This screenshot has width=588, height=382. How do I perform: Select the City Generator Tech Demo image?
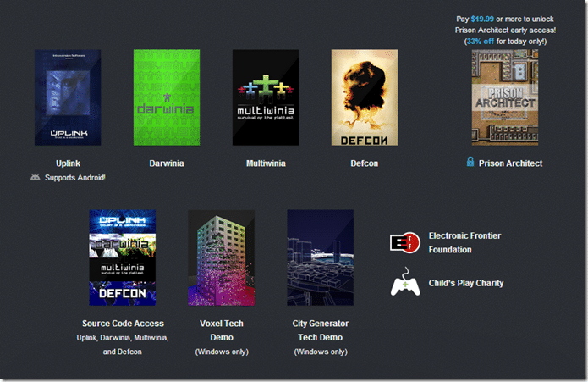coord(321,257)
